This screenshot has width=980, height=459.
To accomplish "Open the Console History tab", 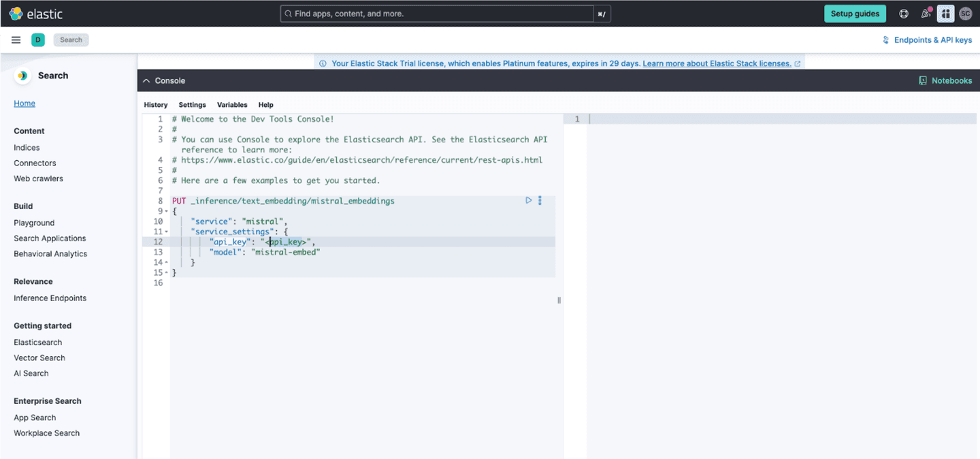I will tap(155, 105).
